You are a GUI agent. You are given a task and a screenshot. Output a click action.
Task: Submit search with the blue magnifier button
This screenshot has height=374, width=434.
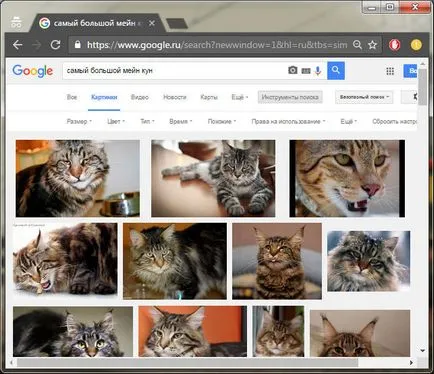click(336, 70)
